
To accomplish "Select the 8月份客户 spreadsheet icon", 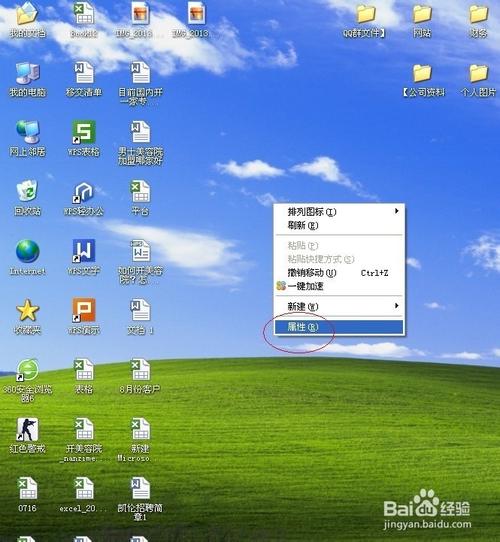I will tap(140, 370).
